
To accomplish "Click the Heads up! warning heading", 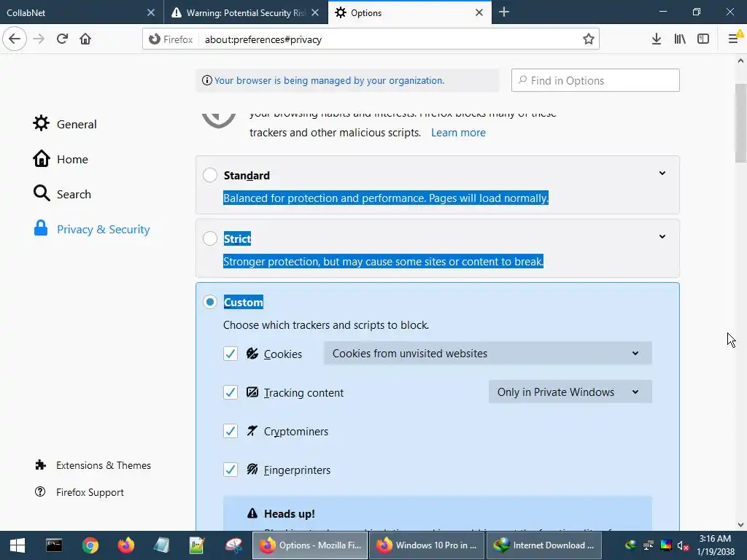I will [289, 514].
